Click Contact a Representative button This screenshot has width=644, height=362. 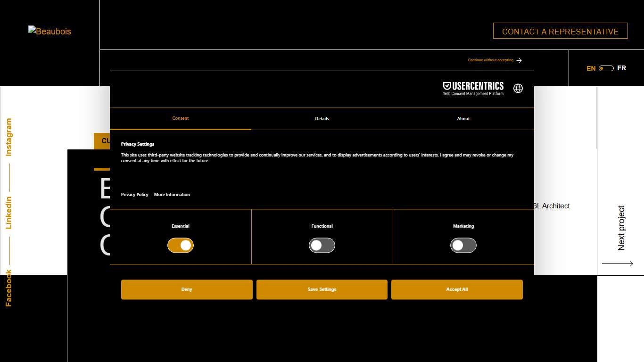[560, 32]
